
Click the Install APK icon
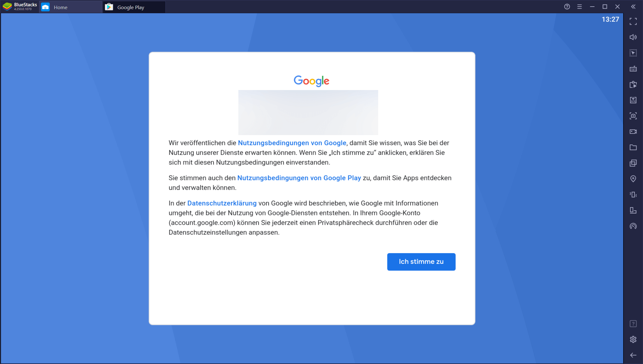click(633, 100)
